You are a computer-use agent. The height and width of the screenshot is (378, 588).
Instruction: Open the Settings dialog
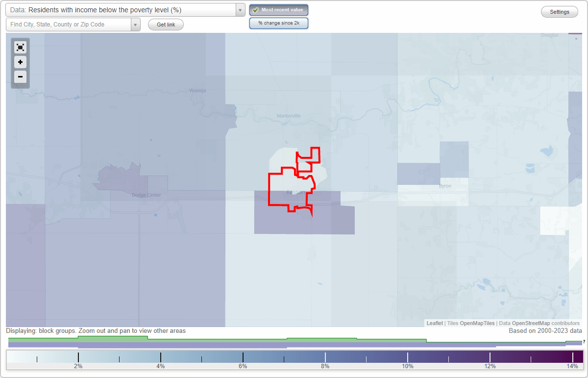click(x=559, y=11)
